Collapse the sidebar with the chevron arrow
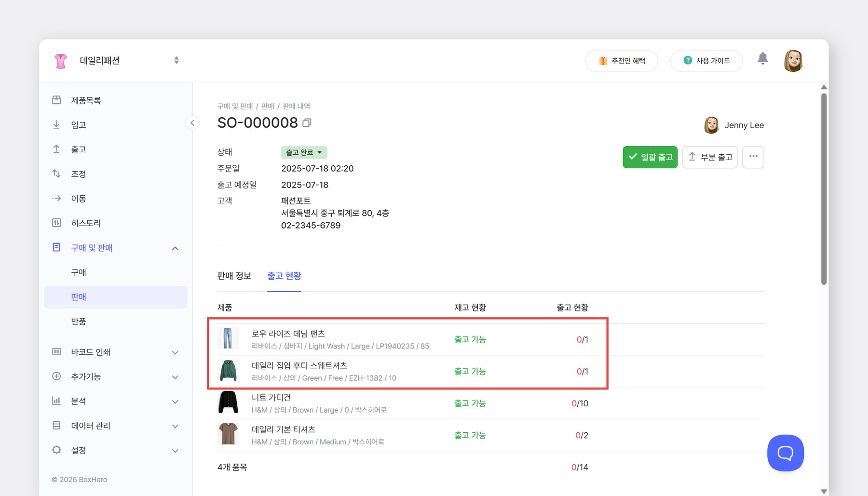868x496 pixels. (x=192, y=123)
